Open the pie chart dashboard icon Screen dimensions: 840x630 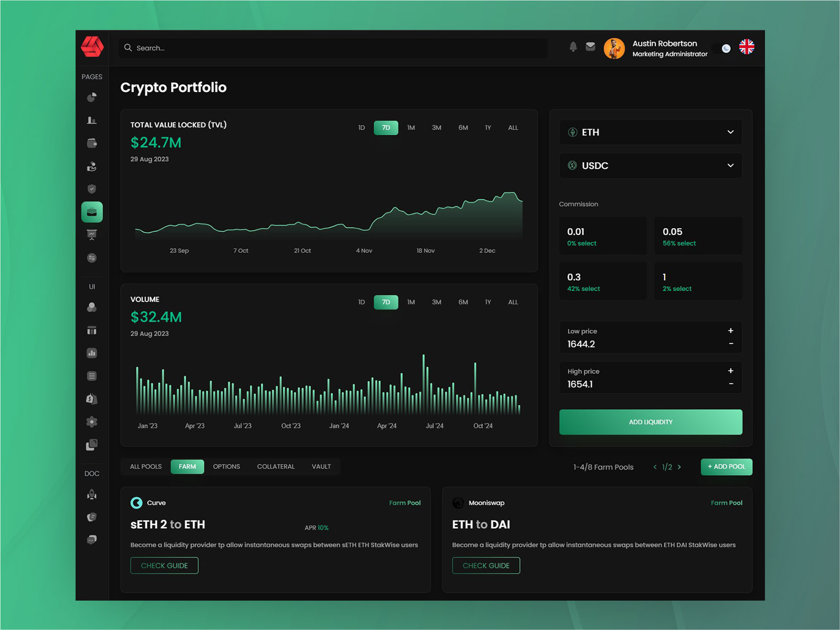point(92,97)
